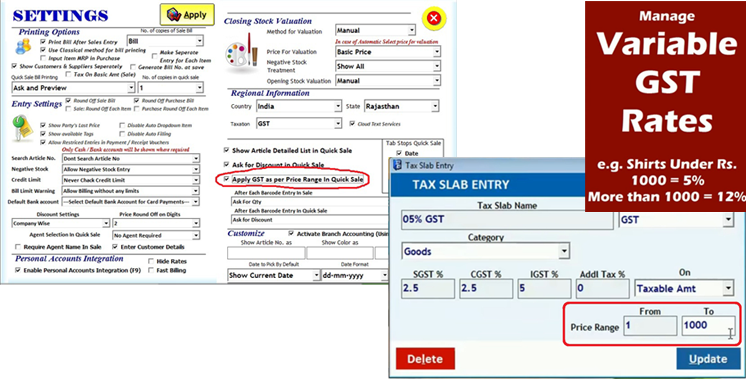Enable Sale: Round Off Each Item
This screenshot has height=379, width=746.
coord(69,109)
